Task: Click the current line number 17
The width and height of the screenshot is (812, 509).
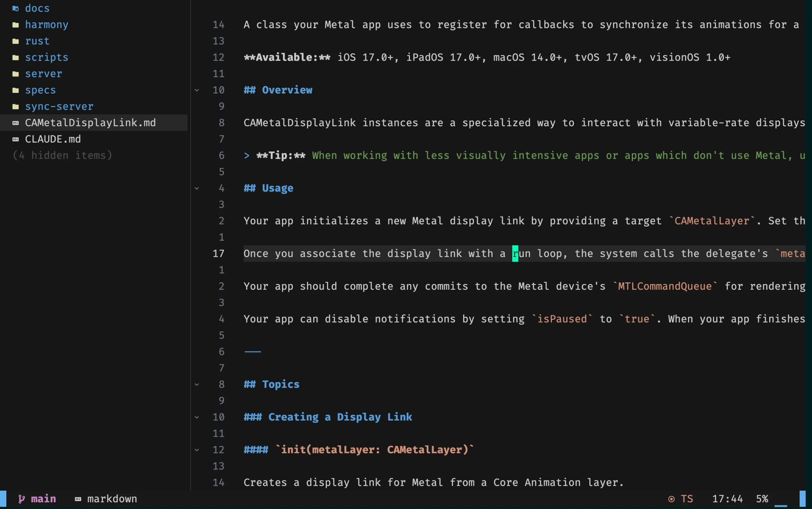Action: pyautogui.click(x=218, y=254)
